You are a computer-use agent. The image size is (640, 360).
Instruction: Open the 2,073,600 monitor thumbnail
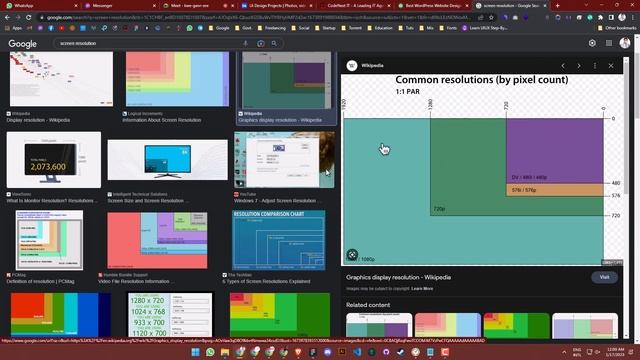53,160
